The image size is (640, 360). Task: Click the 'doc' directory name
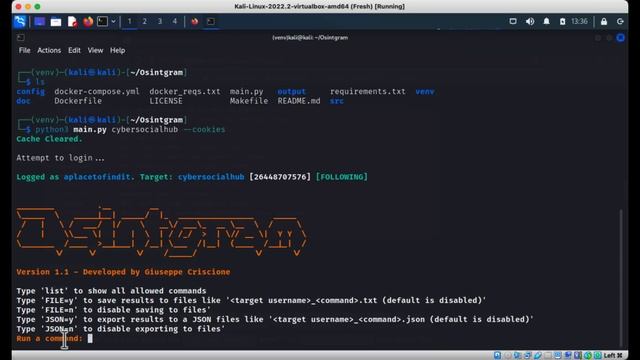(23, 101)
